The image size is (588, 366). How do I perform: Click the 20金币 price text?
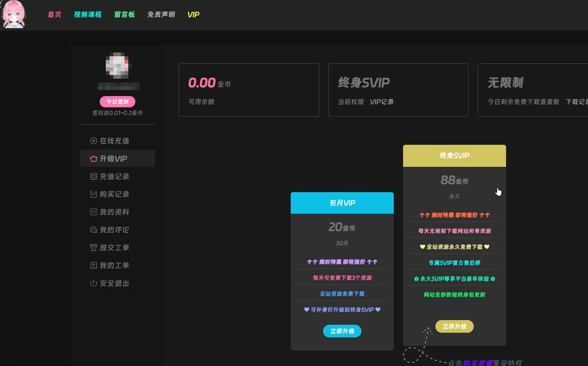[342, 227]
